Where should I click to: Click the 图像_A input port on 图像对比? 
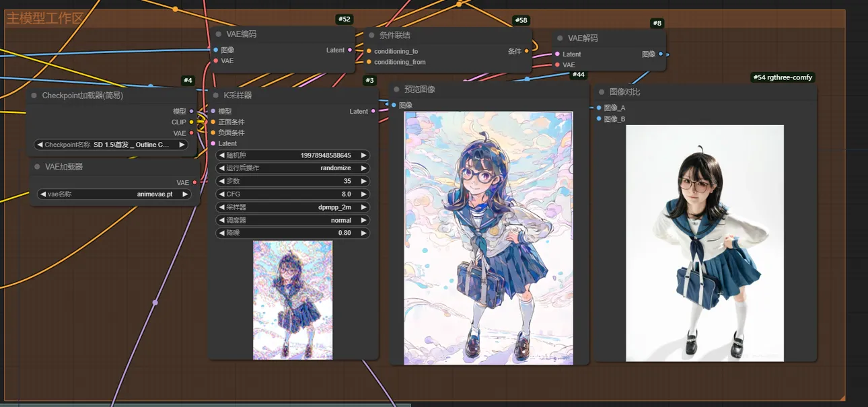tap(599, 108)
